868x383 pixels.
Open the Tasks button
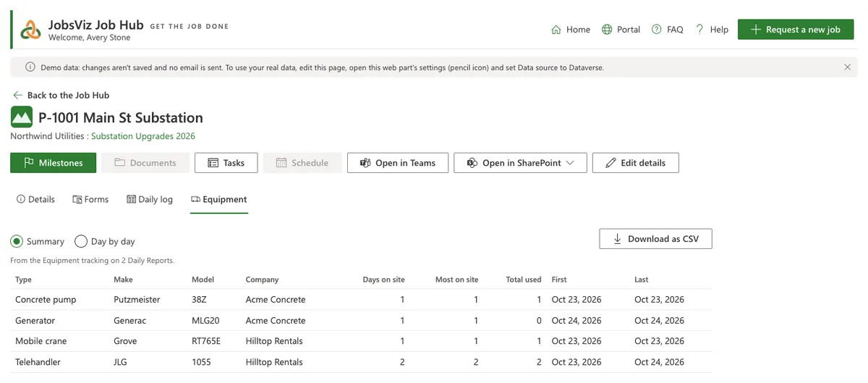pos(226,163)
